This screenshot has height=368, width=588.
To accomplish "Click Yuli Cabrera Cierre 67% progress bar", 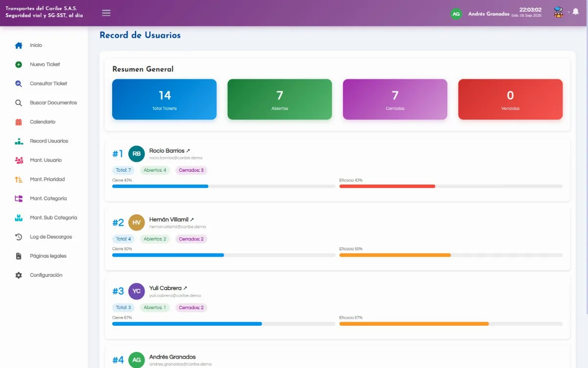I will click(224, 324).
